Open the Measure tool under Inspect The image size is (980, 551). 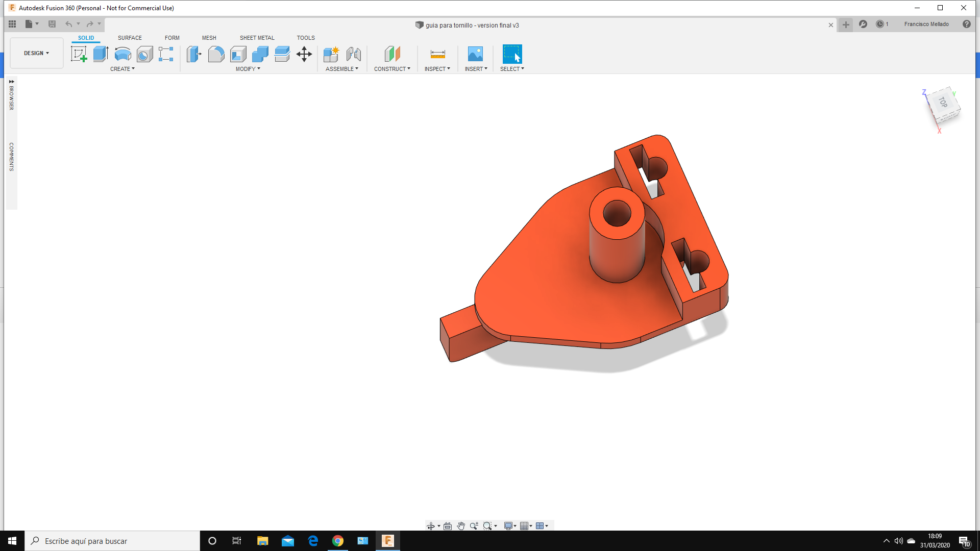point(437,54)
